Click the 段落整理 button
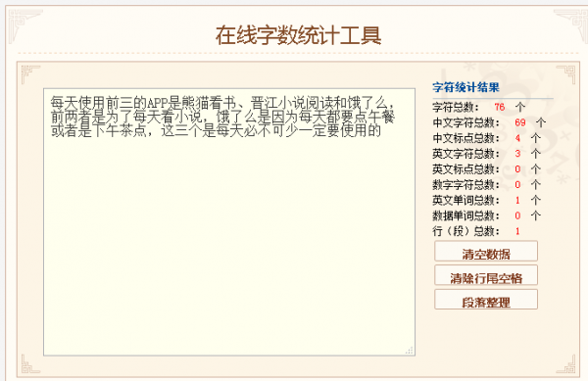Image resolution: width=588 pixels, height=381 pixels. [486, 300]
